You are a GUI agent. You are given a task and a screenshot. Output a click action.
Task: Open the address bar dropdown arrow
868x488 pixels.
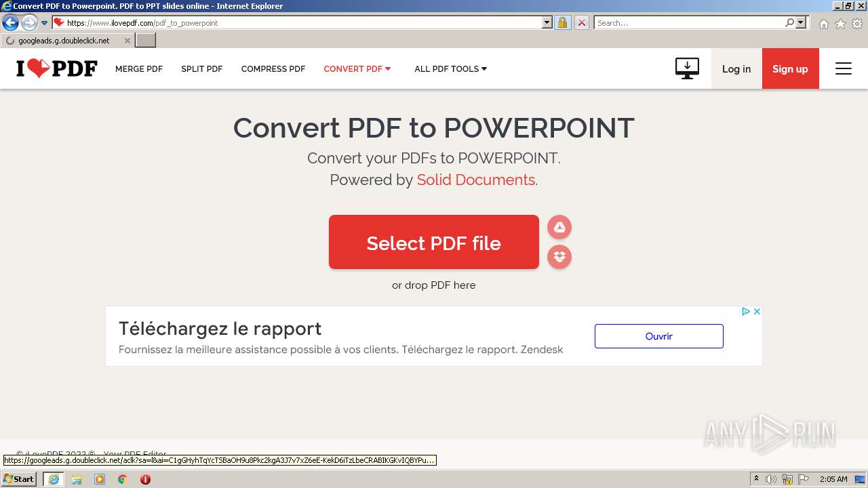tap(547, 22)
